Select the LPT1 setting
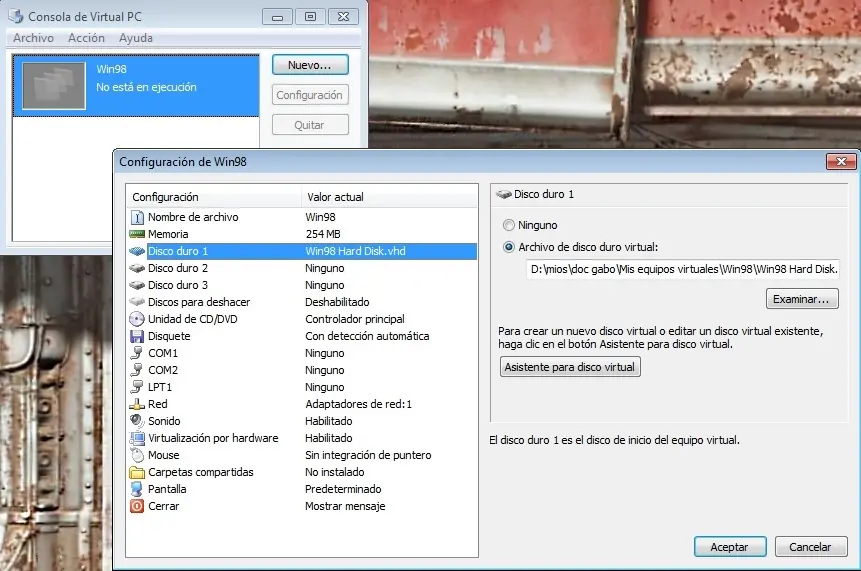The image size is (861, 571). (302, 387)
